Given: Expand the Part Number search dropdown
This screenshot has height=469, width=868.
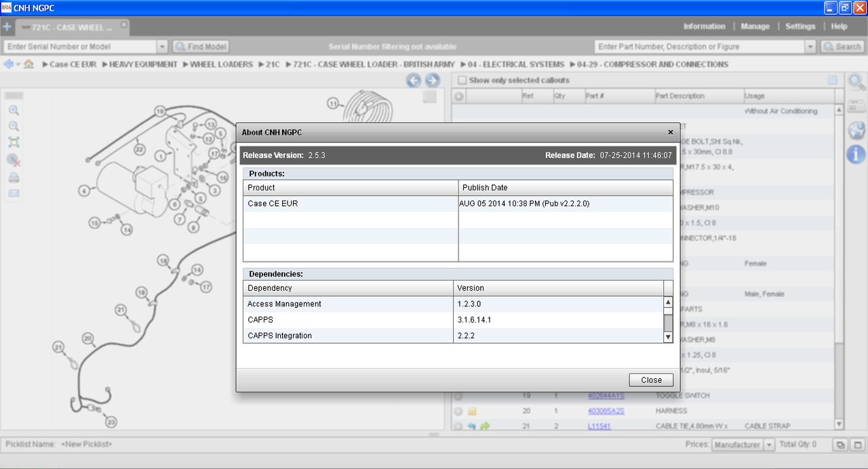Looking at the screenshot, I should tap(810, 47).
